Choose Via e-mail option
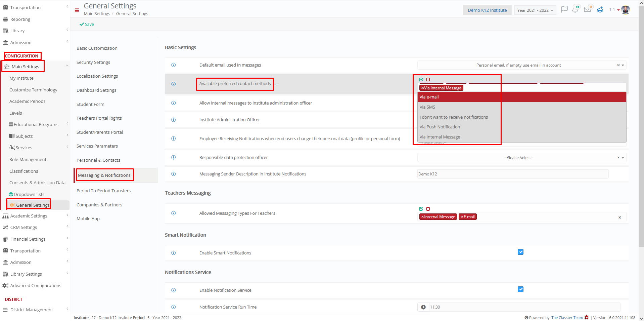Viewport: 644px width, 321px height. pyautogui.click(x=522, y=97)
